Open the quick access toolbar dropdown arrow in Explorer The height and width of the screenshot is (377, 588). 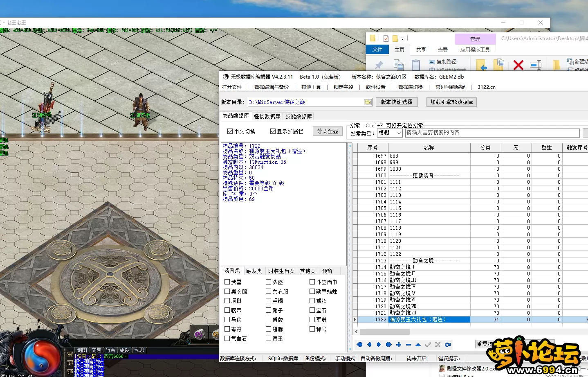[x=402, y=39]
